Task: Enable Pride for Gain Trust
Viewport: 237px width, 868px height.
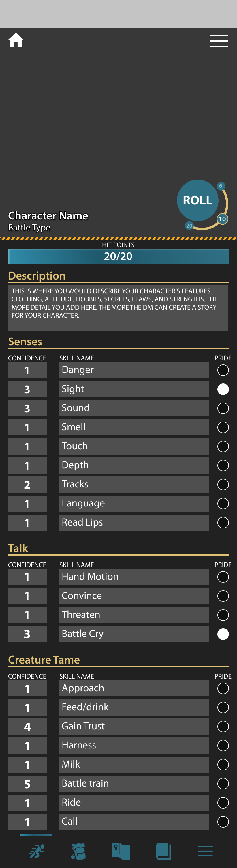Action: click(x=223, y=726)
